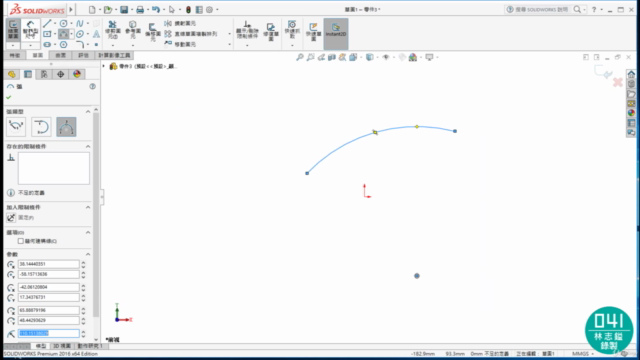Image resolution: width=640 pixels, height=360 pixels.
Task: Open the PropertyManager tab
Action: coord(28,74)
